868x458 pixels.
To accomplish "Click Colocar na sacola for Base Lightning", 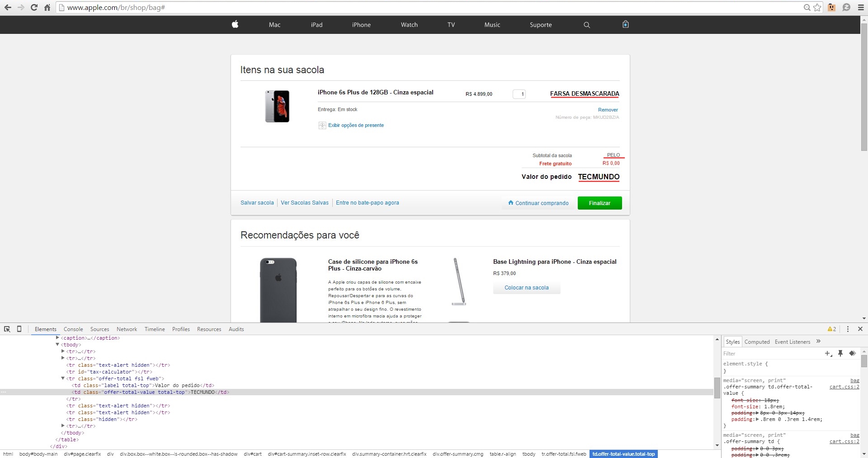I will pos(527,288).
